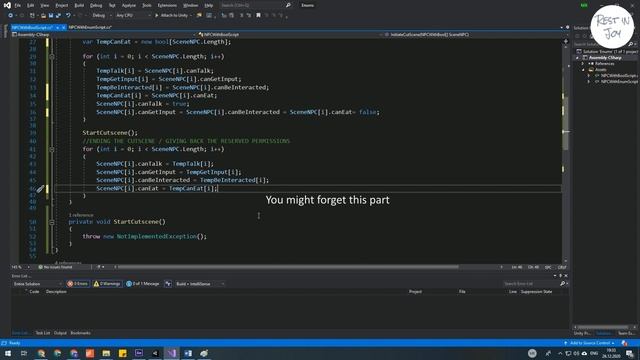Viewport: 640px width, 360px height.
Task: Open the Project menu
Action: click(x=62, y=5)
